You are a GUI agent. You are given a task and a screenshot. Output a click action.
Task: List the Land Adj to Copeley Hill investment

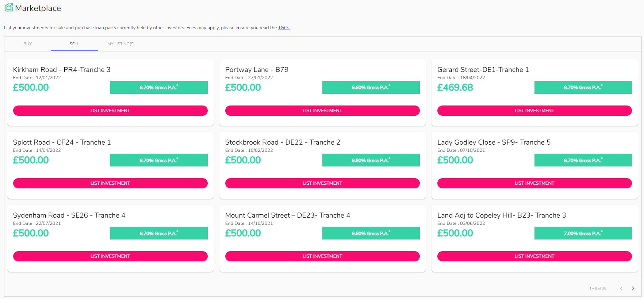pyautogui.click(x=534, y=256)
